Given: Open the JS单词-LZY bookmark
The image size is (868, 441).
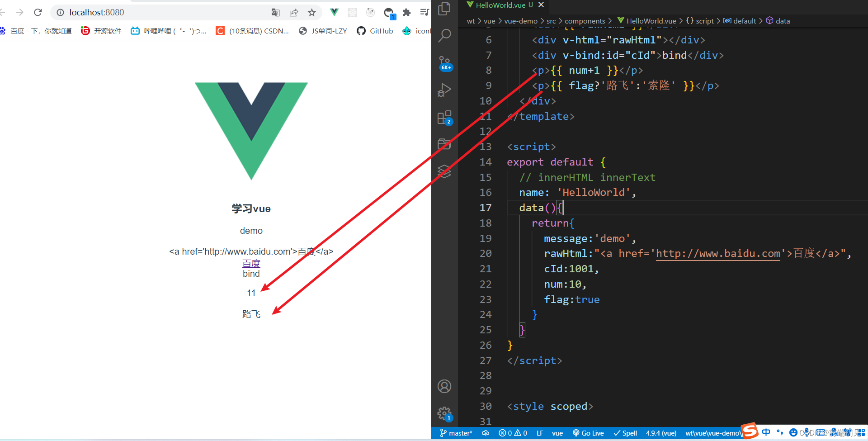Looking at the screenshot, I should 323,31.
